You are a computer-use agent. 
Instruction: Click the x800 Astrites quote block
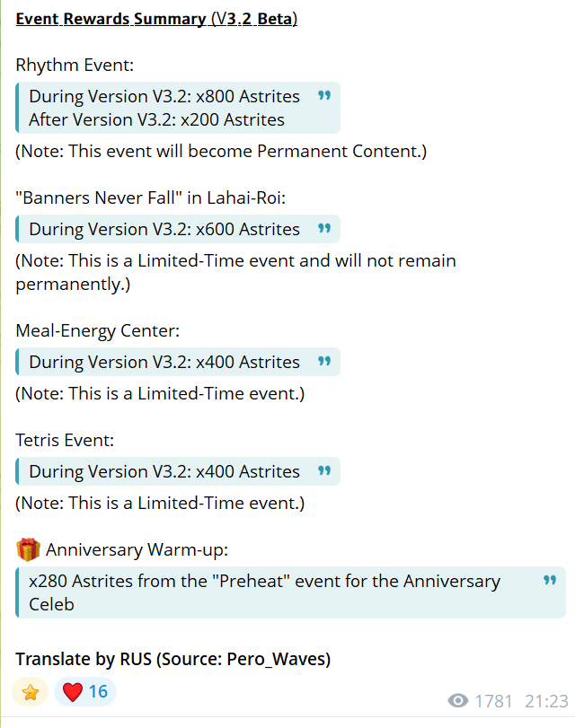pos(178,108)
